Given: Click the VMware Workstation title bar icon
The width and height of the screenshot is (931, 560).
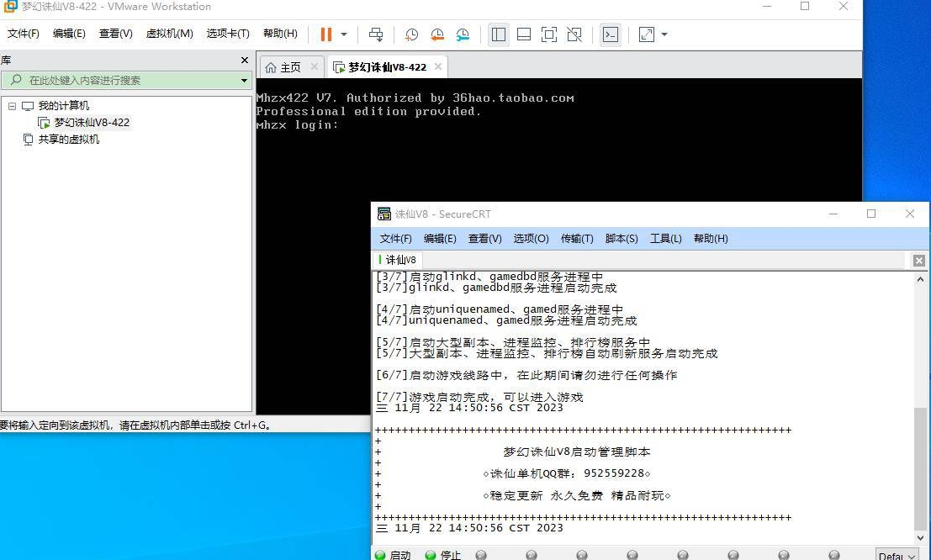Looking at the screenshot, I should pyautogui.click(x=10, y=7).
